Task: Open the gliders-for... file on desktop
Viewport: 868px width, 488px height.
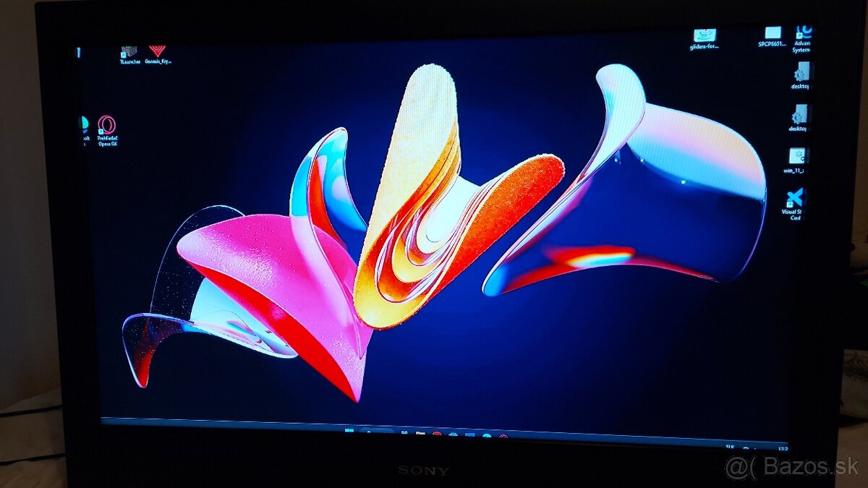Action: click(x=705, y=39)
